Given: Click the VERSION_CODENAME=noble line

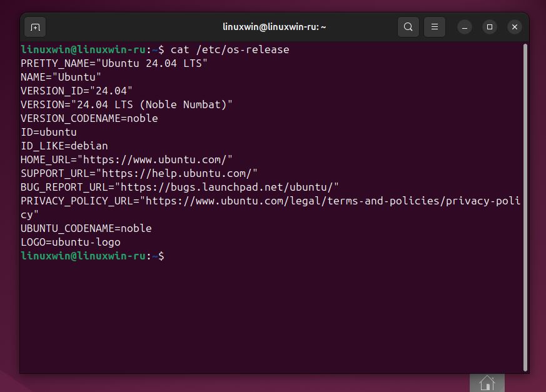Looking at the screenshot, I should pyautogui.click(x=89, y=118).
